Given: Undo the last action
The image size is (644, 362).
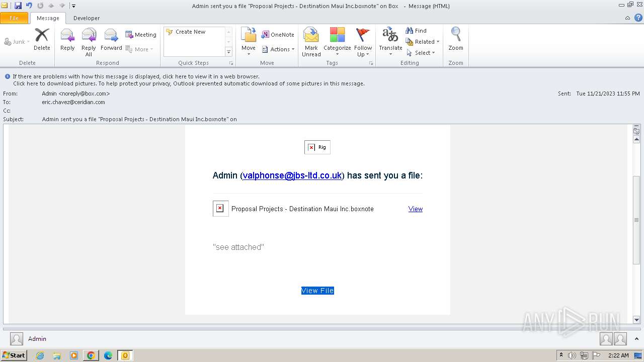Looking at the screenshot, I should [29, 6].
